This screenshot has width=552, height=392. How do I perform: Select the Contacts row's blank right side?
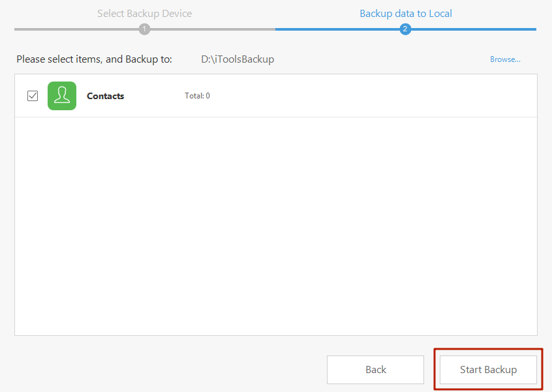click(x=391, y=96)
